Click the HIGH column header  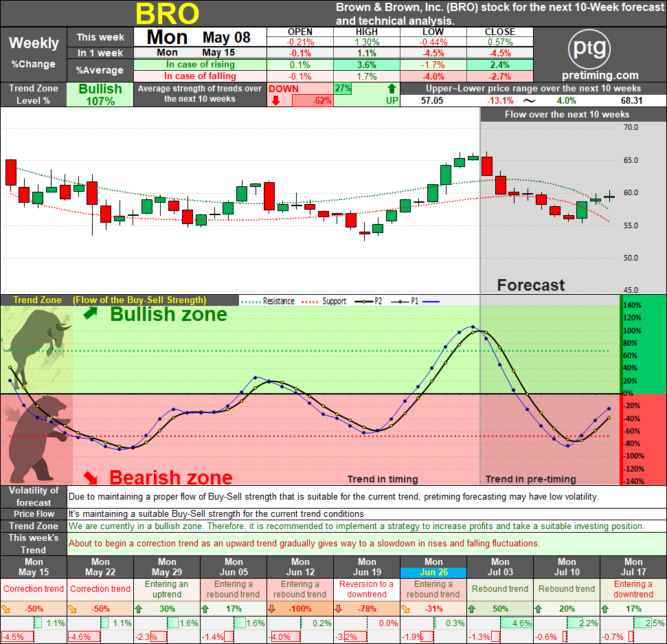(x=367, y=32)
